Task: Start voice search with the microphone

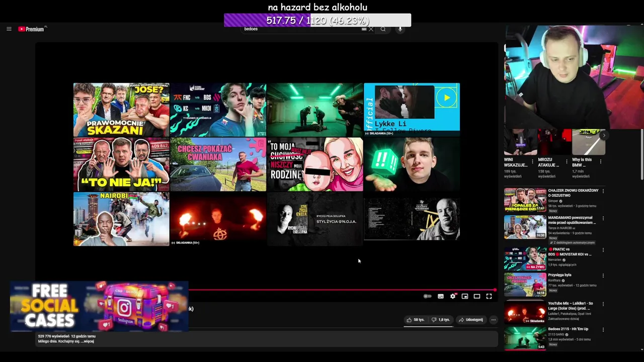Action: tap(400, 29)
